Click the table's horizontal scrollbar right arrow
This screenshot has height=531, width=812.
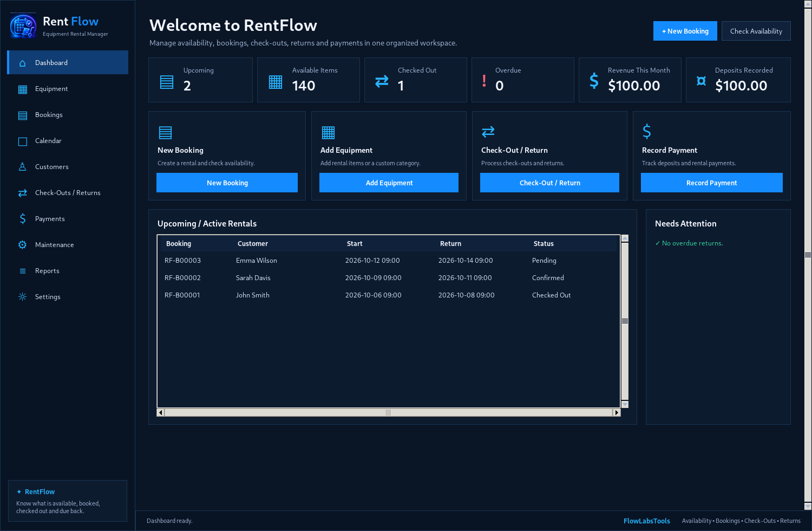point(616,412)
